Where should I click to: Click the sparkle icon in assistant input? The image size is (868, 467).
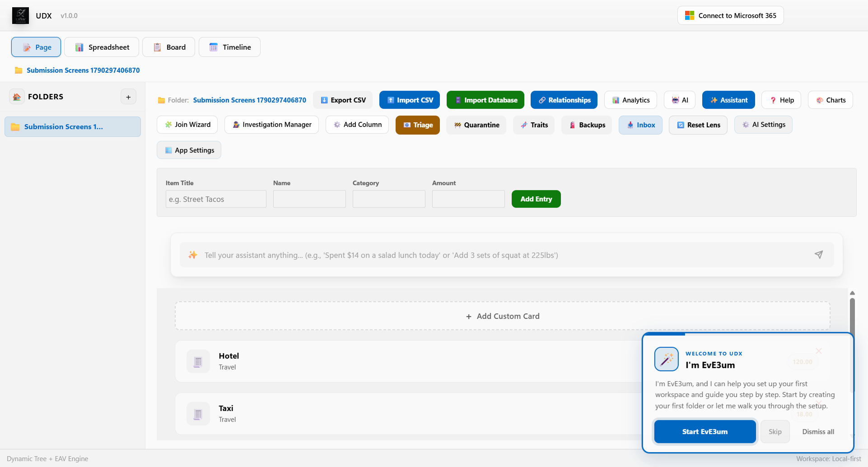193,255
